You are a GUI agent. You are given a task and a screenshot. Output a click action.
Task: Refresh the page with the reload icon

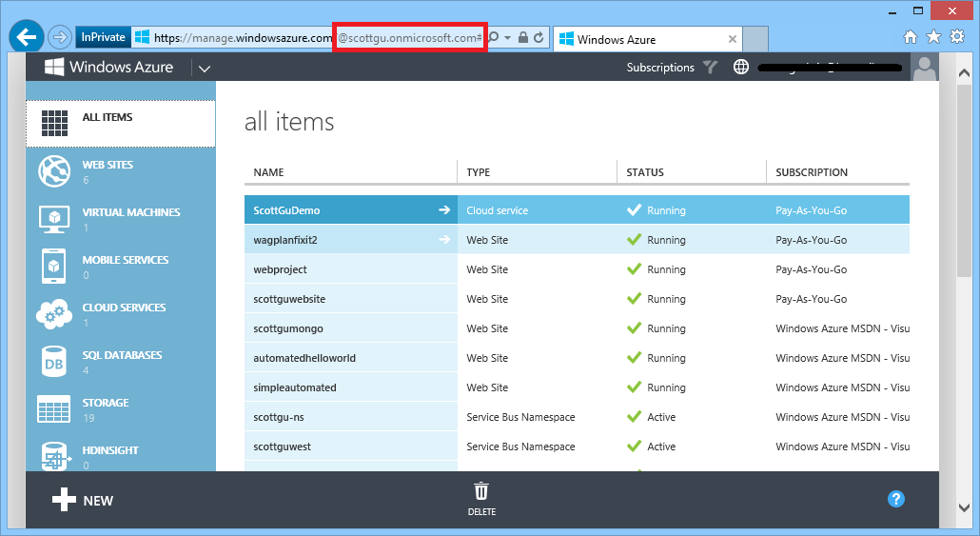pyautogui.click(x=539, y=37)
